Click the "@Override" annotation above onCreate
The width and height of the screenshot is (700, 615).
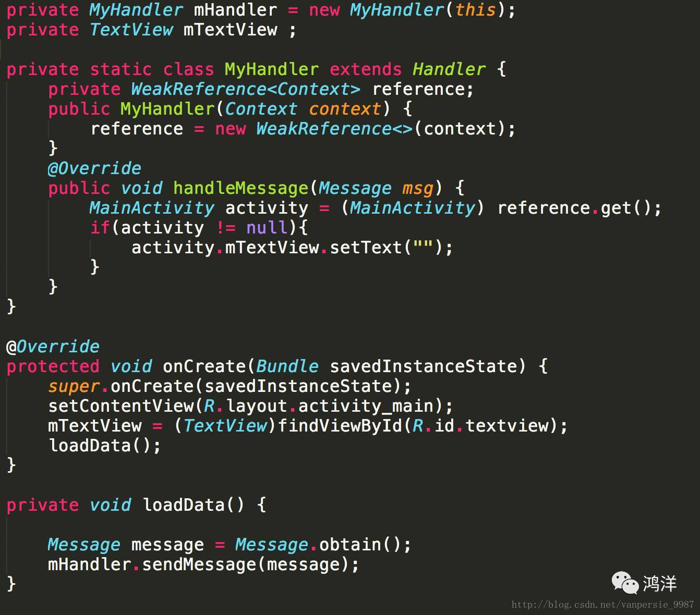pos(53,347)
